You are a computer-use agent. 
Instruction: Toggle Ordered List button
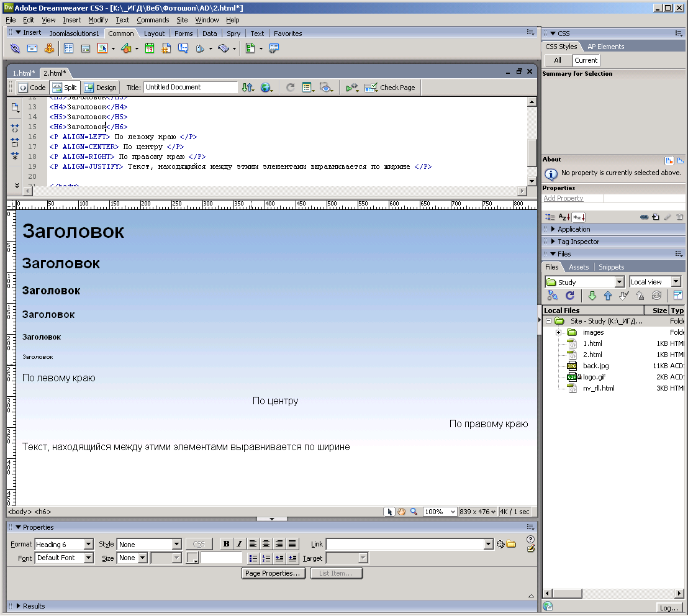click(x=266, y=558)
